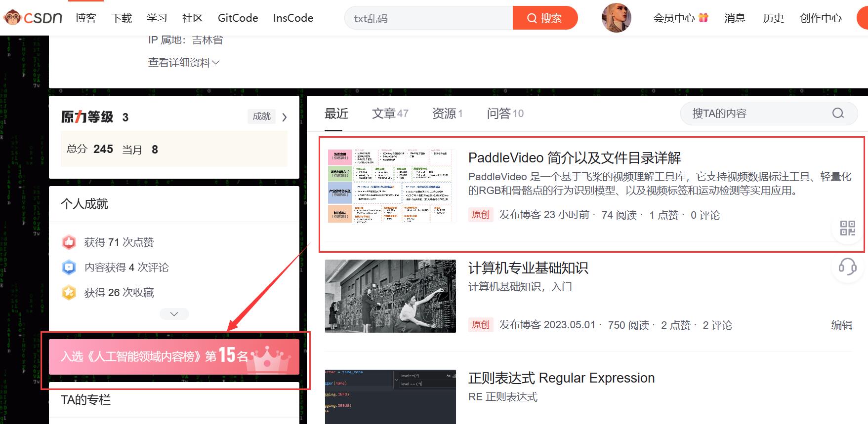Click 发布博客 23 小时前 text

point(544,215)
